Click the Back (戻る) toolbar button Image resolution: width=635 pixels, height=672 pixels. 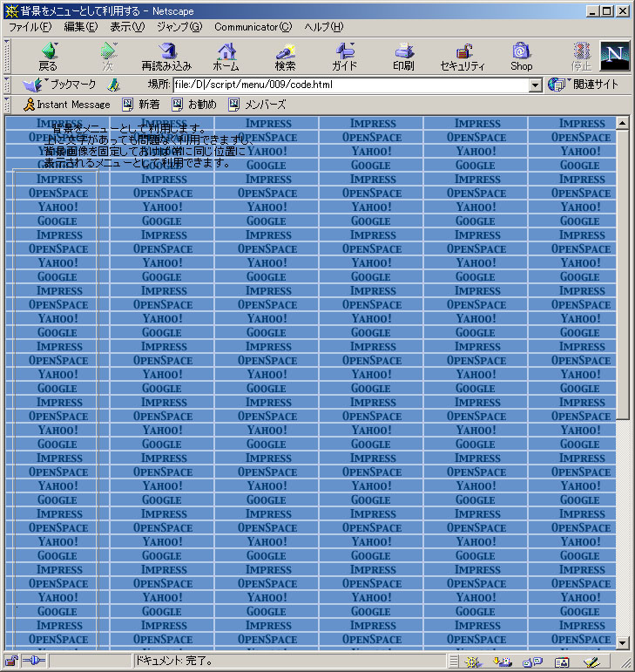tap(49, 56)
